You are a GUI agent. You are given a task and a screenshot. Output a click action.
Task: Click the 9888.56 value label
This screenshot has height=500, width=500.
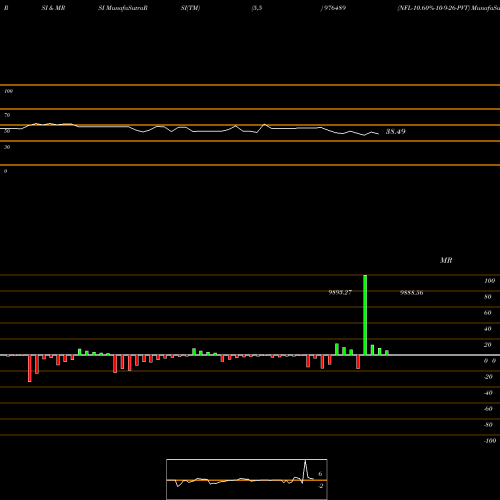[412, 293]
